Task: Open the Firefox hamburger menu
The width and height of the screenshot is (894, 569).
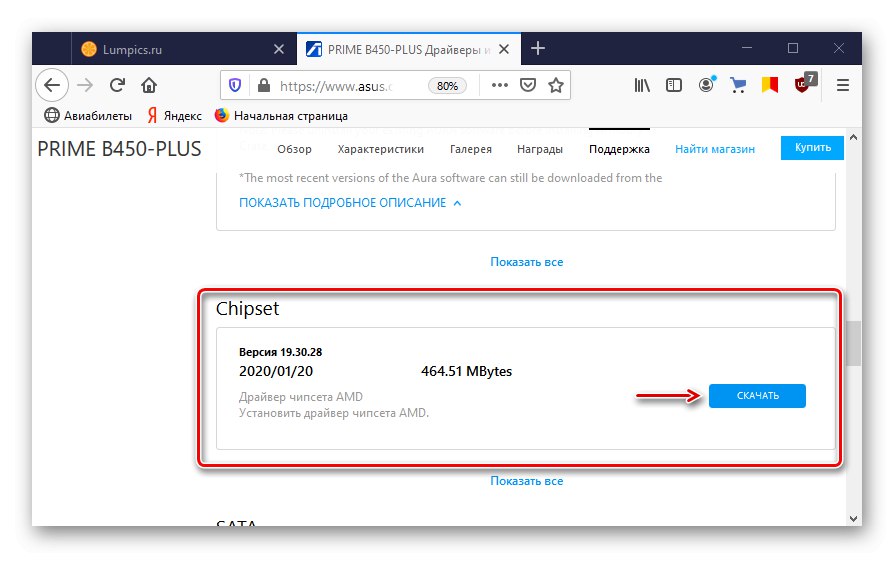Action: click(843, 86)
